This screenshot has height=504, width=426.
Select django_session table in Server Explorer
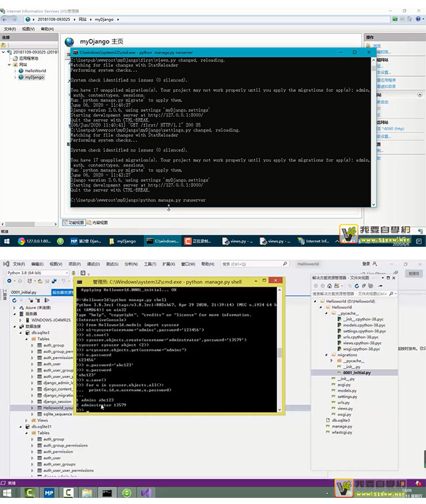click(57, 401)
